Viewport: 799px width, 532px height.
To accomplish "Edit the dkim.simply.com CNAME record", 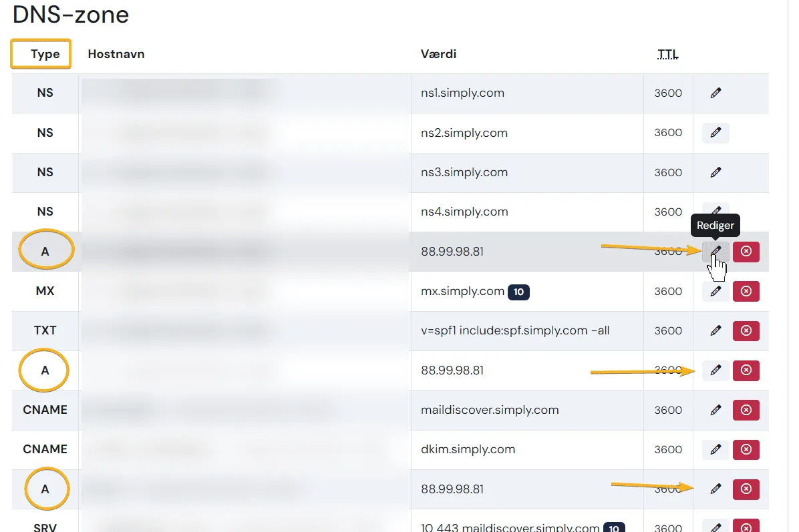I will (x=715, y=449).
